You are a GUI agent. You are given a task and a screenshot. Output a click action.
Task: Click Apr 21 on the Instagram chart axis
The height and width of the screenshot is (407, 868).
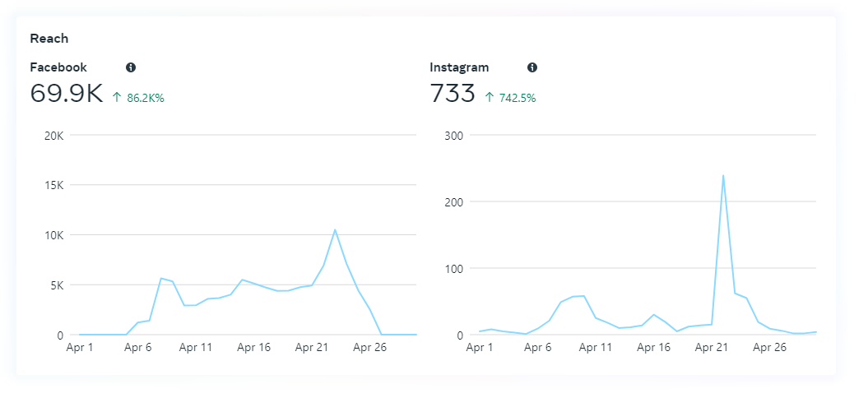[712, 348]
